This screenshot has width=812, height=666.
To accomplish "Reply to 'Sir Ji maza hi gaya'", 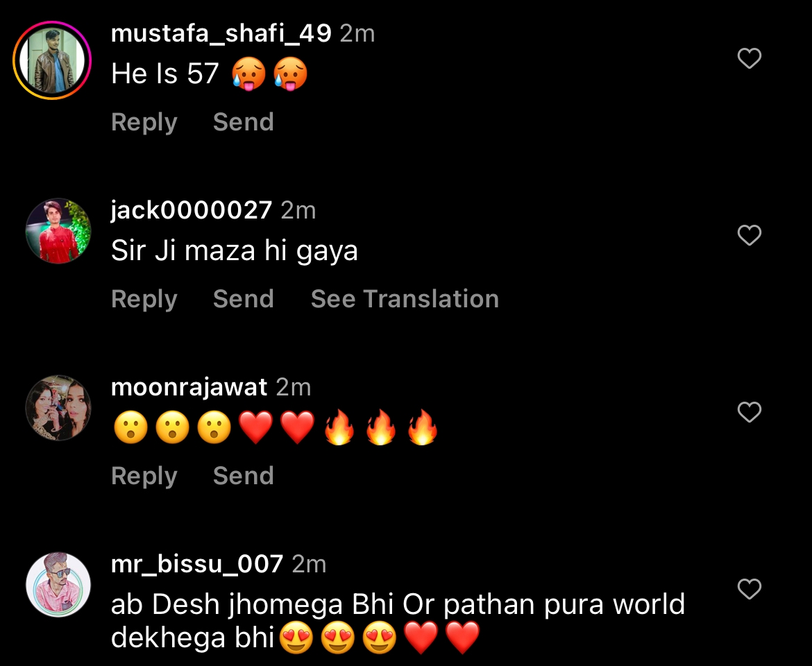I will click(144, 300).
